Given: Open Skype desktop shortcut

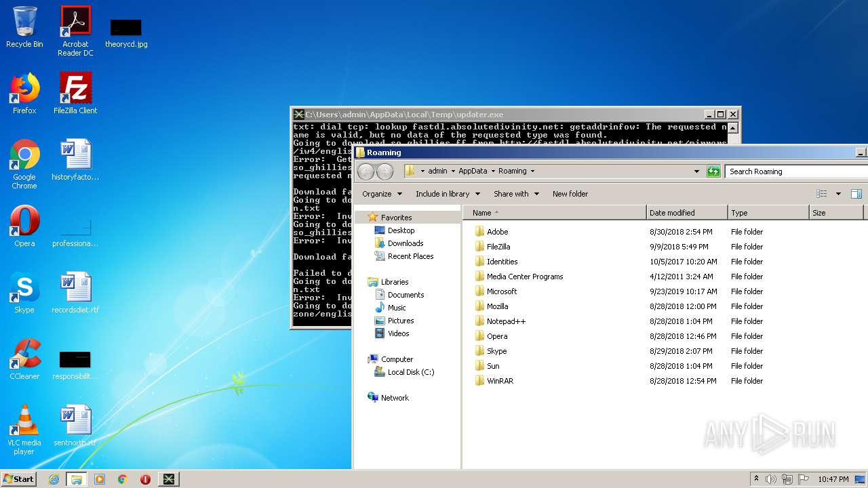Looking at the screenshot, I should point(24,293).
